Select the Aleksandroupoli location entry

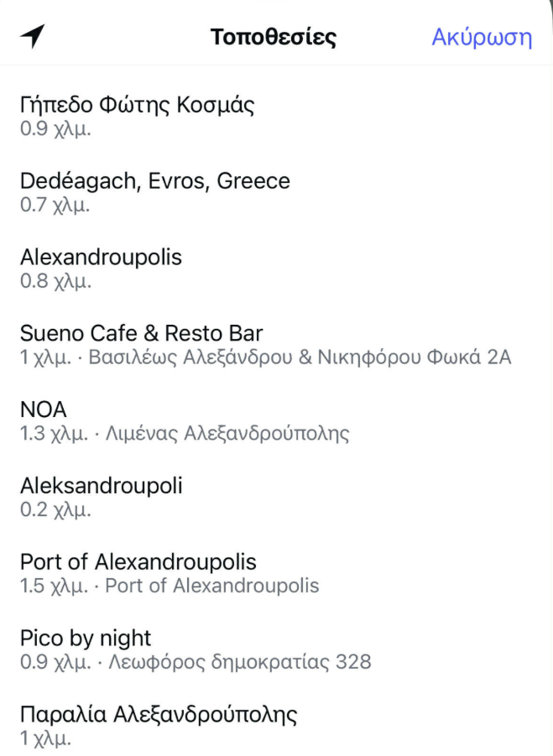click(x=101, y=486)
